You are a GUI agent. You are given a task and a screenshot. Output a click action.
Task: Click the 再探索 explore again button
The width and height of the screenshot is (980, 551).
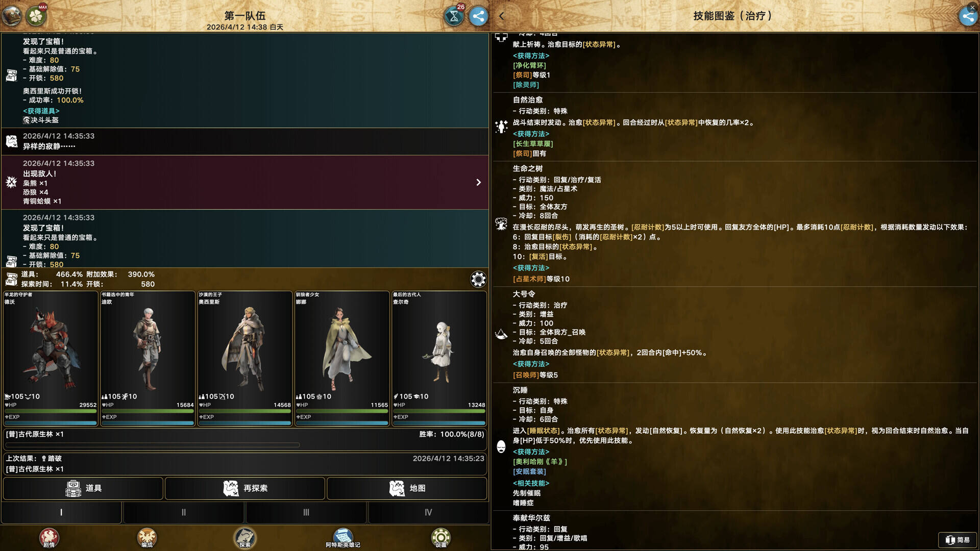tap(245, 488)
